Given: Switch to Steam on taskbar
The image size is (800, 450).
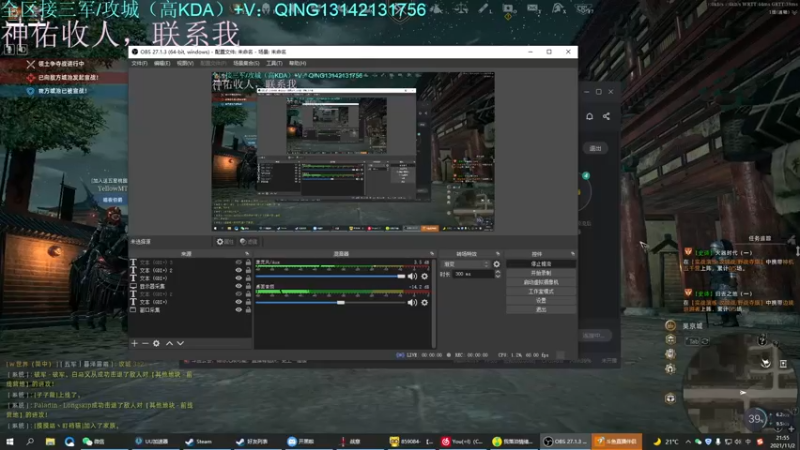Looking at the screenshot, I should click(199, 441).
